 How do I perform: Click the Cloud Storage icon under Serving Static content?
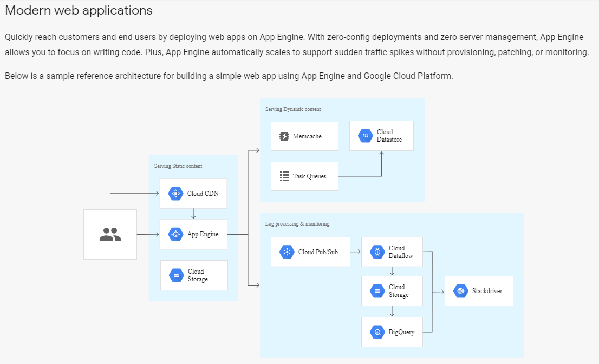(x=177, y=275)
